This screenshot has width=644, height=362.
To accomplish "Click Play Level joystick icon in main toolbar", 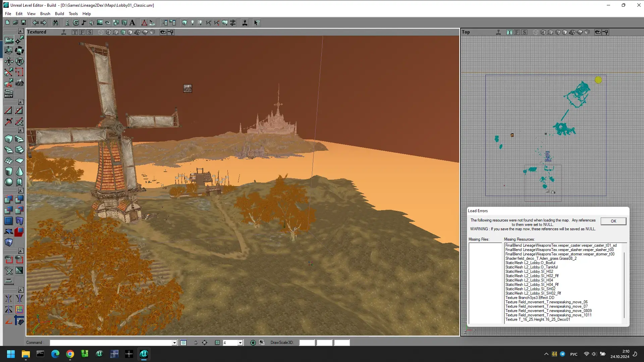I will (x=245, y=22).
